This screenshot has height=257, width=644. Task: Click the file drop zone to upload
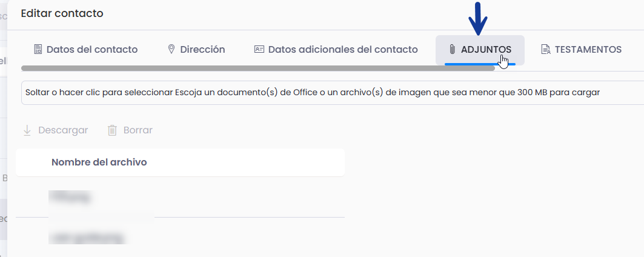(x=333, y=93)
